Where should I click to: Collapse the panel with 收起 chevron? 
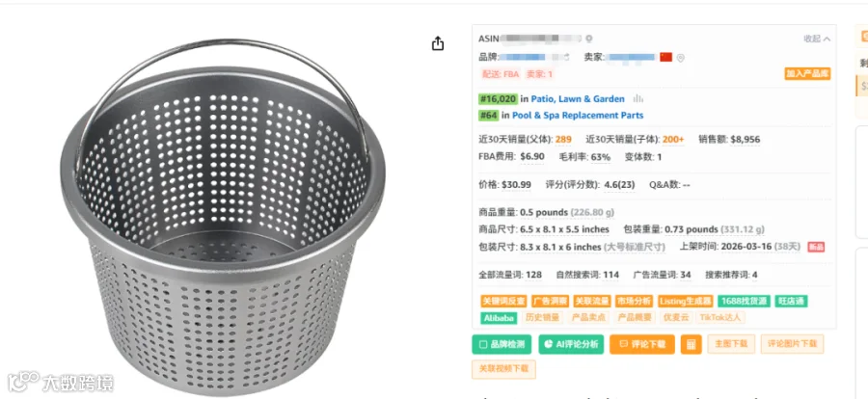click(817, 39)
